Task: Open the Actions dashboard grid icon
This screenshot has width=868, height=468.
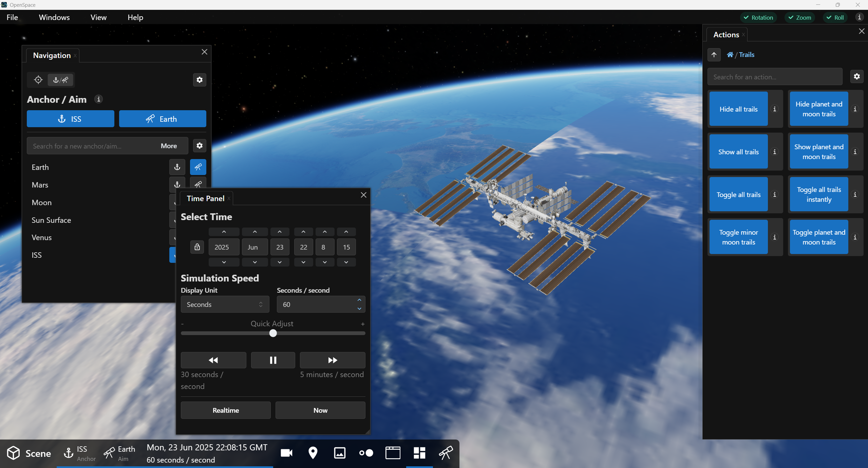Action: point(419,453)
